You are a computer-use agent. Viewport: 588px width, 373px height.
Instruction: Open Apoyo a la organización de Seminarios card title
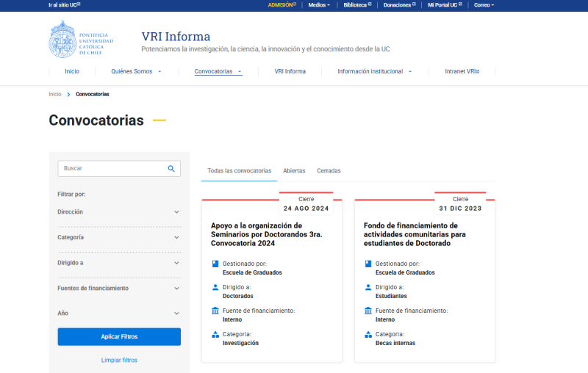[x=266, y=234]
